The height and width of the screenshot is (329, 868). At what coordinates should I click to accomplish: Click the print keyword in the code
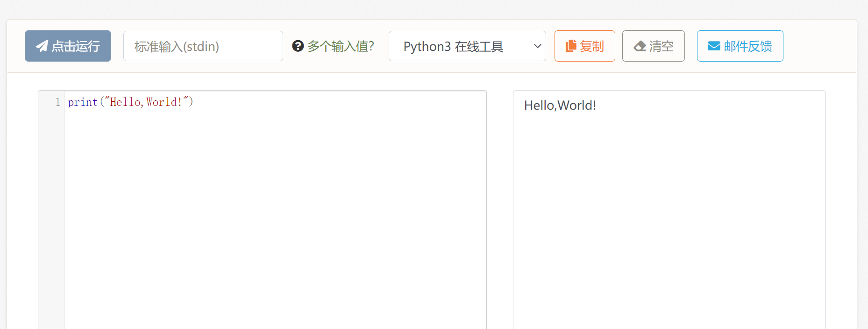click(83, 102)
